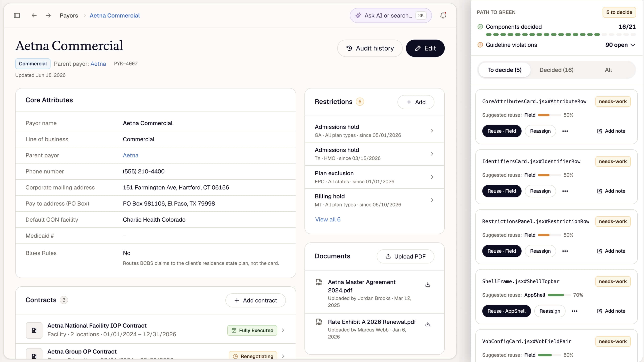
Task: Open Payors breadcrumb
Action: (x=69, y=15)
